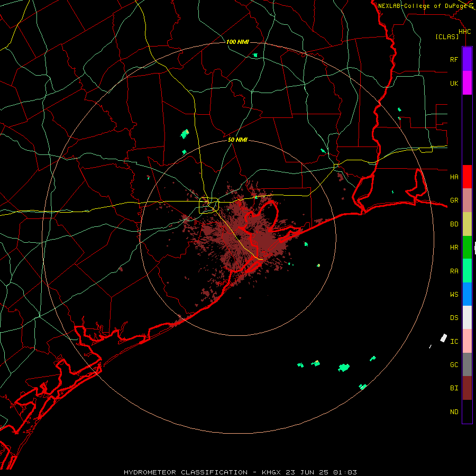Click the IC legend label
476x476 pixels.
click(x=454, y=342)
